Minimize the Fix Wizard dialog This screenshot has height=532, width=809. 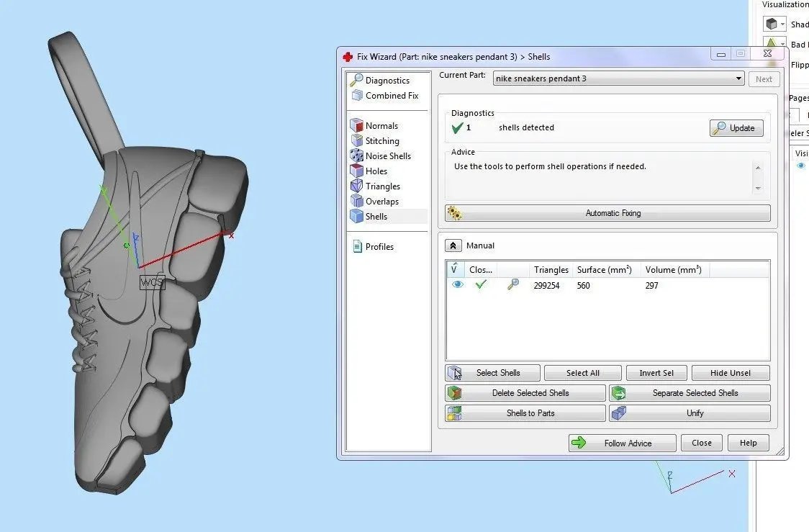(721, 54)
